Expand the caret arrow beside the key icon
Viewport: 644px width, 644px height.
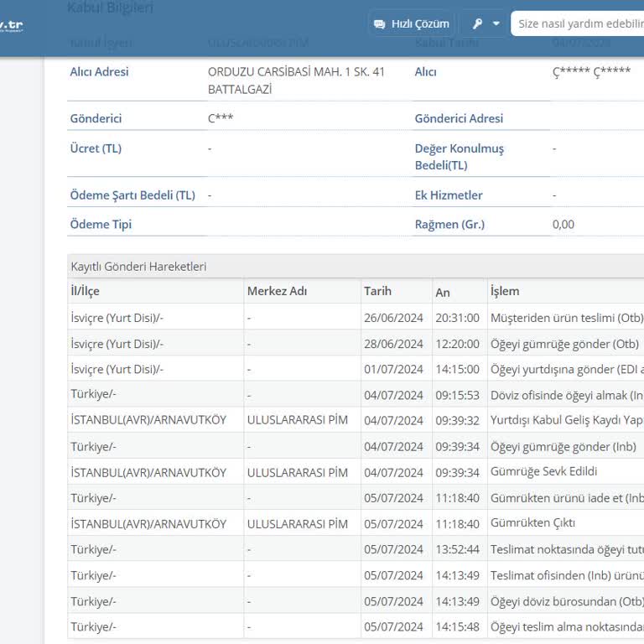pyautogui.click(x=496, y=23)
